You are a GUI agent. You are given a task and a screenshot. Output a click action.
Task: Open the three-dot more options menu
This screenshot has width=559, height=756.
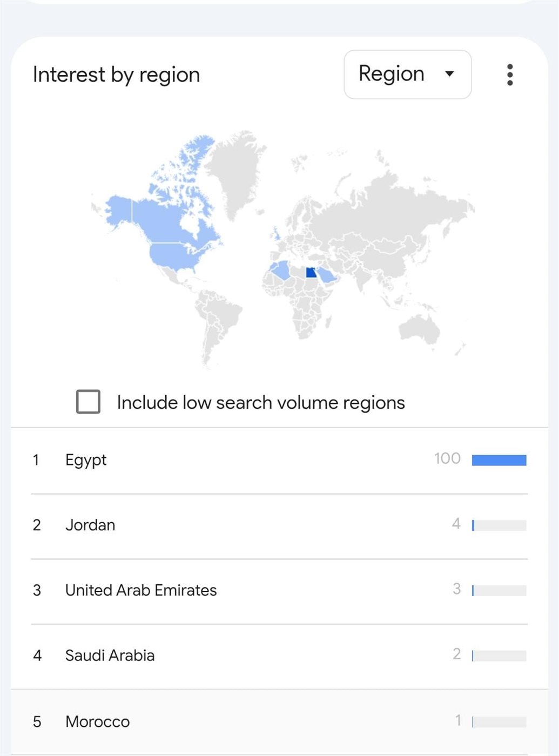pos(510,75)
